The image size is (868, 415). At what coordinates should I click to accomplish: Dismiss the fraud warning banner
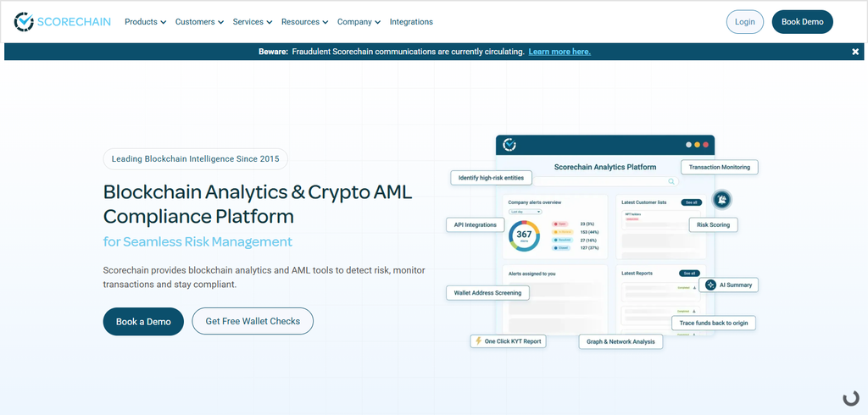tap(855, 52)
